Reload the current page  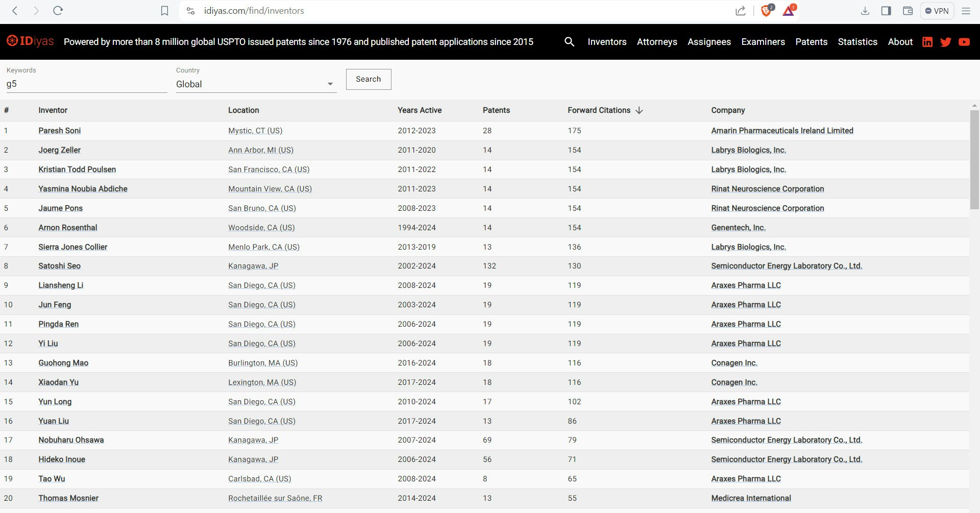point(58,11)
